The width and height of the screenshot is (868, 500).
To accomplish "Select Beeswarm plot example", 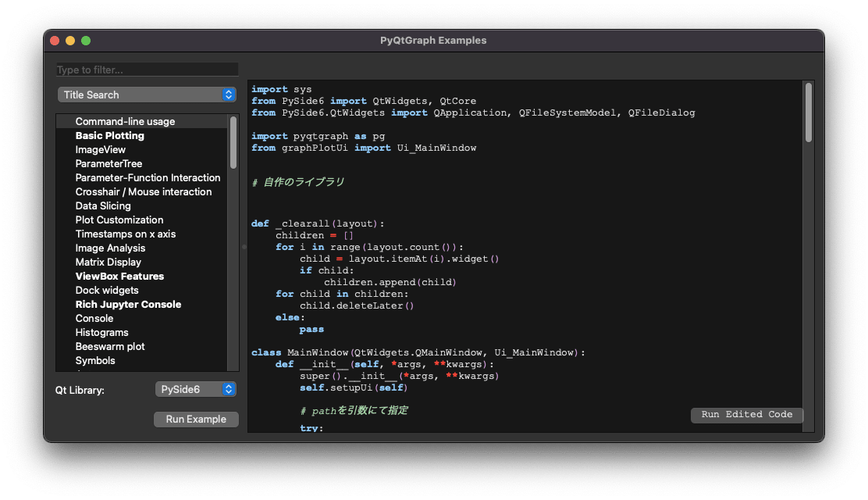I will pyautogui.click(x=142, y=346).
